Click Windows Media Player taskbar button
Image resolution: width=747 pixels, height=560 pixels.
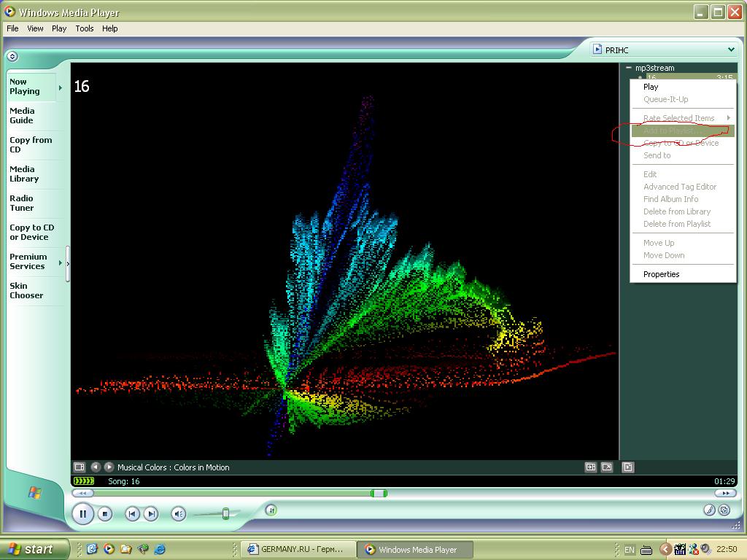(x=415, y=550)
